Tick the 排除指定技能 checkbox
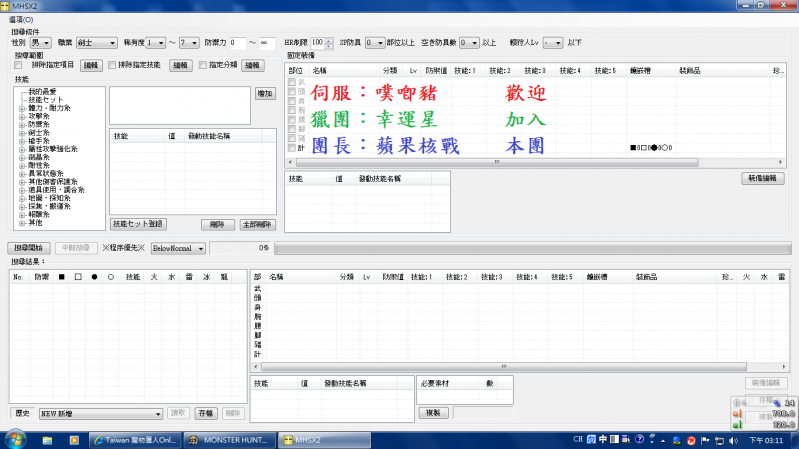Image resolution: width=799 pixels, height=449 pixels. pyautogui.click(x=112, y=65)
